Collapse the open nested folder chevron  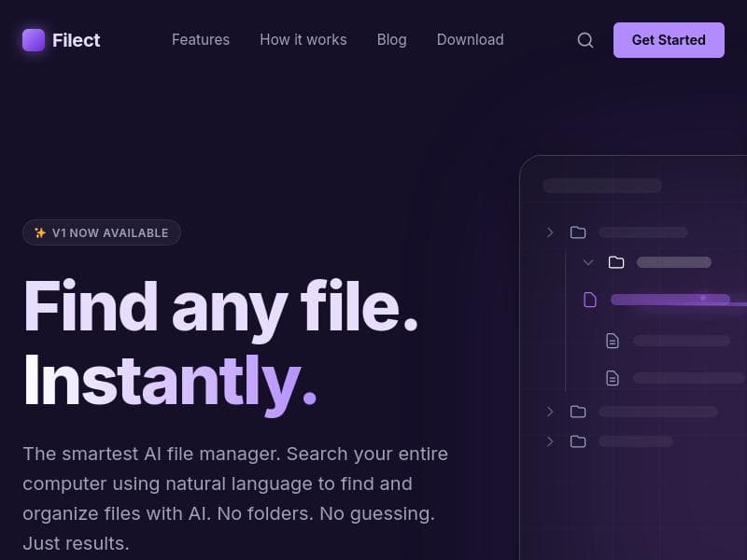(x=588, y=262)
